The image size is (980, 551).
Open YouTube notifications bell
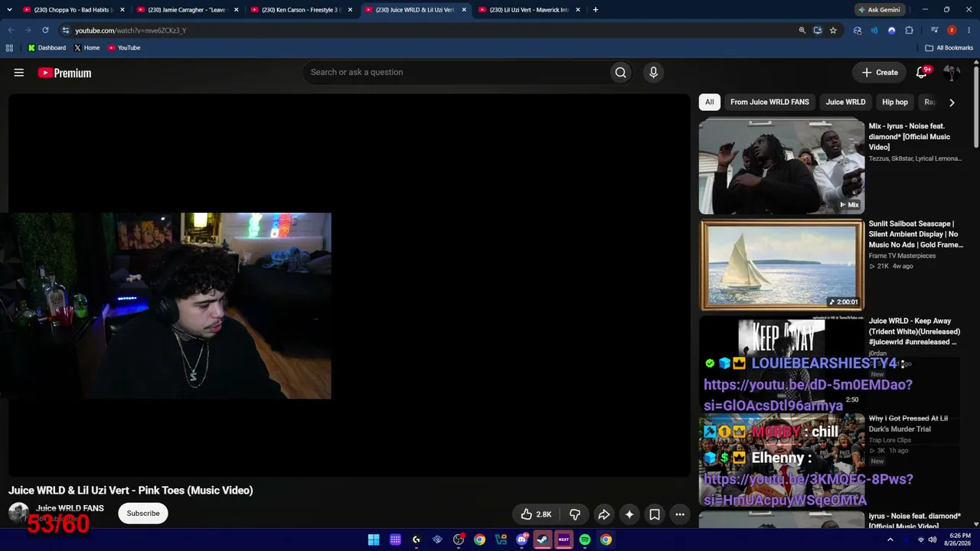[922, 73]
